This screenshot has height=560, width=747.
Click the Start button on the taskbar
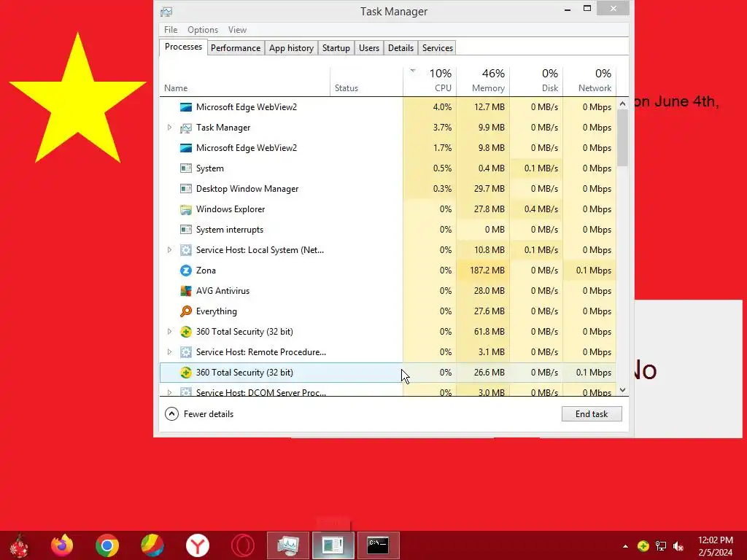pos(19,545)
